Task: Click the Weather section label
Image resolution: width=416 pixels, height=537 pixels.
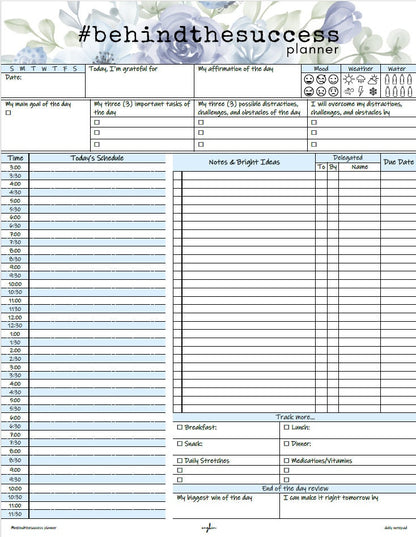Action: click(361, 68)
